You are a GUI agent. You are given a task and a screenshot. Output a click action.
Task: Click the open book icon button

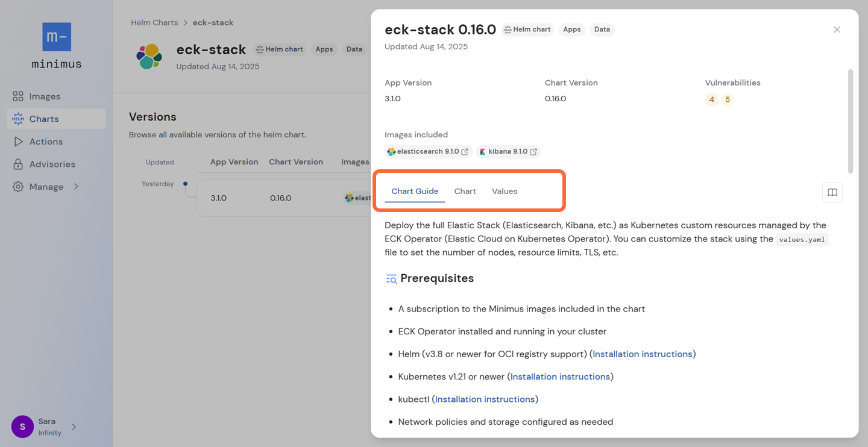coord(832,192)
